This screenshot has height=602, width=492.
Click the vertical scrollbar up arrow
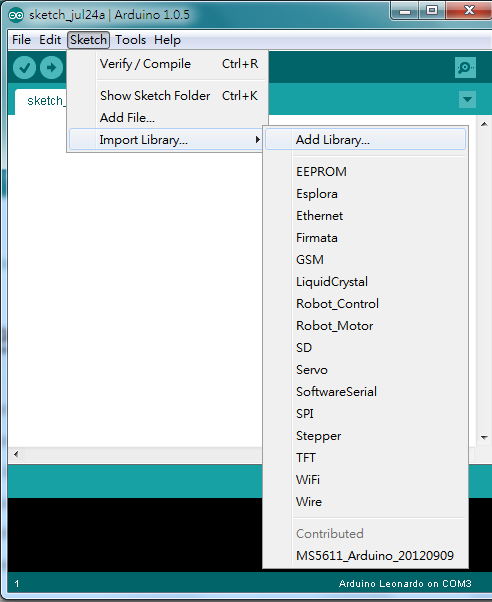point(484,124)
